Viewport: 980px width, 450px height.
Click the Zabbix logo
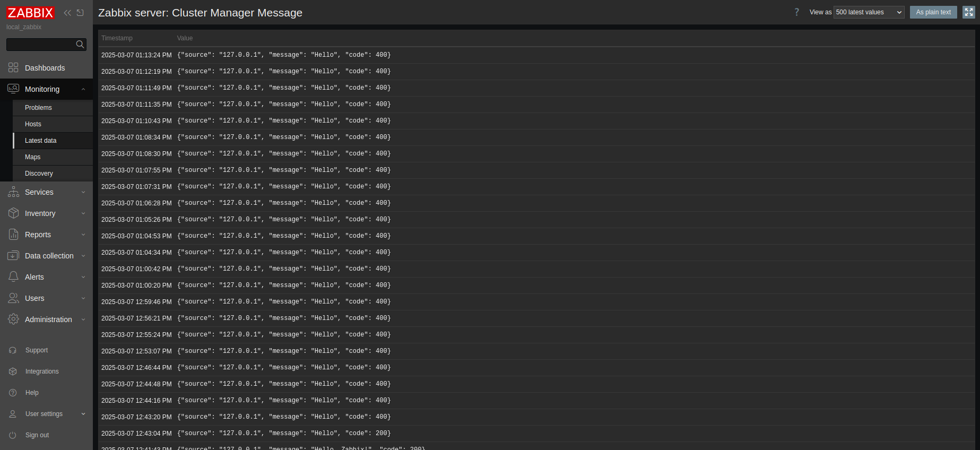click(x=30, y=13)
